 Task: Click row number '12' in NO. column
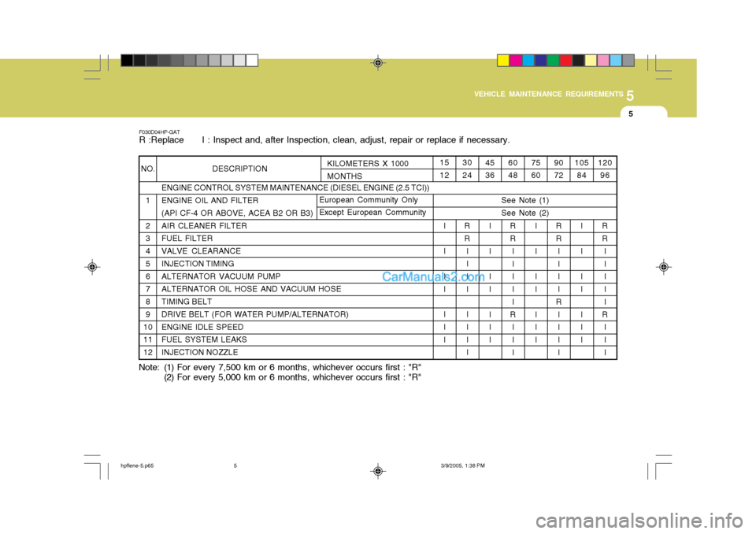pos(147,352)
